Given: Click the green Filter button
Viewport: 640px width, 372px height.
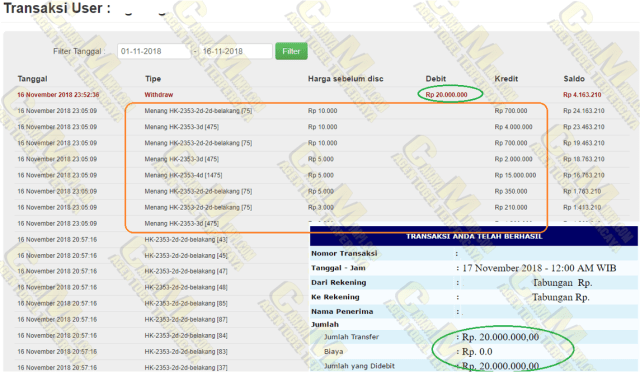Looking at the screenshot, I should click(291, 51).
